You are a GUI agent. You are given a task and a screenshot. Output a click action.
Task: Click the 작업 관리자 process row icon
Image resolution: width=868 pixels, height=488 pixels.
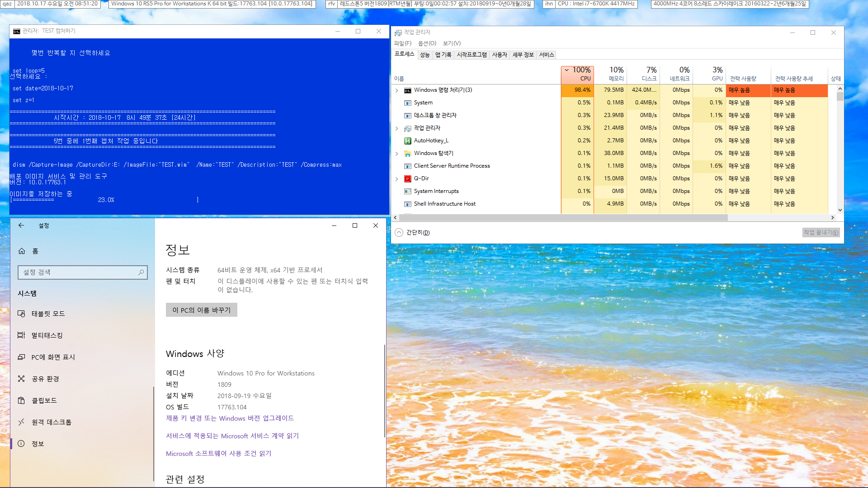click(408, 128)
